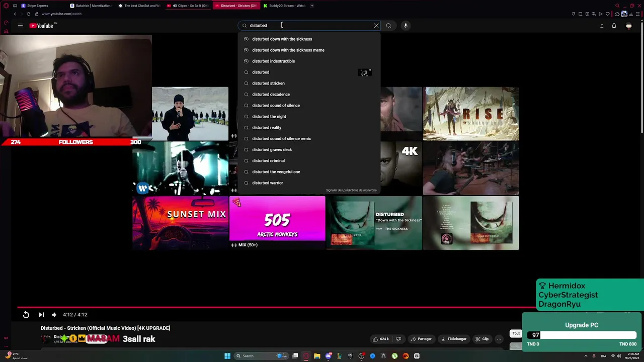This screenshot has height=362, width=644.
Task: Start voice search with the microphone
Action: click(406, 26)
